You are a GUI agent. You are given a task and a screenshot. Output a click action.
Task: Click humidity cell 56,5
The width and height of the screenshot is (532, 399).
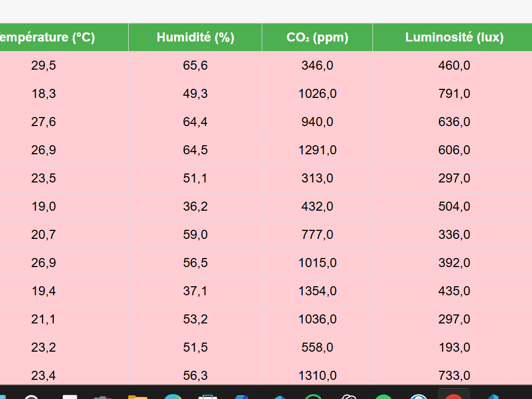[195, 262]
